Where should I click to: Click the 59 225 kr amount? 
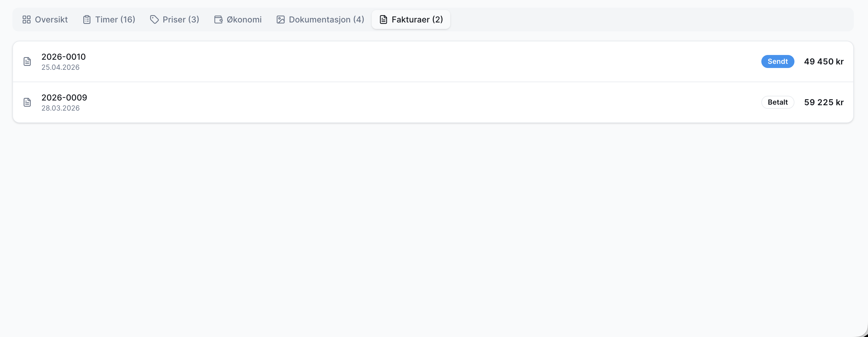[824, 102]
